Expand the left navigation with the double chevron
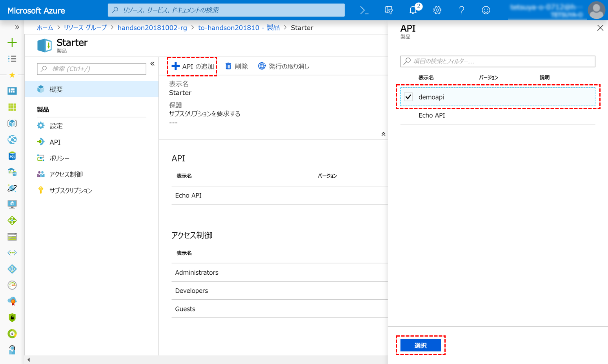608x364 pixels. (16, 27)
